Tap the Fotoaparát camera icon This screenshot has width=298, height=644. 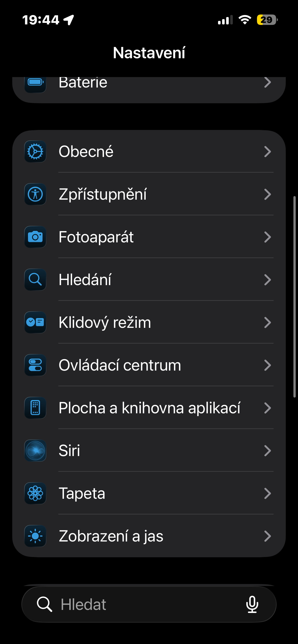[x=35, y=237]
